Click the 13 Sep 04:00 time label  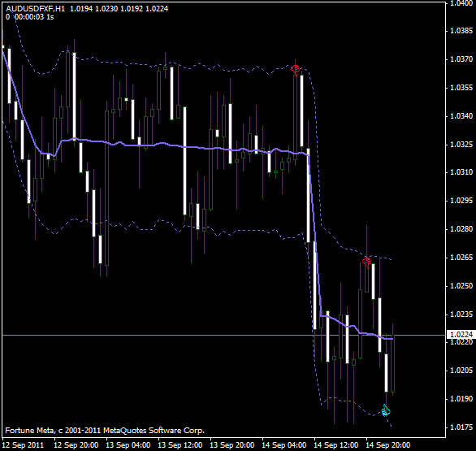128,445
